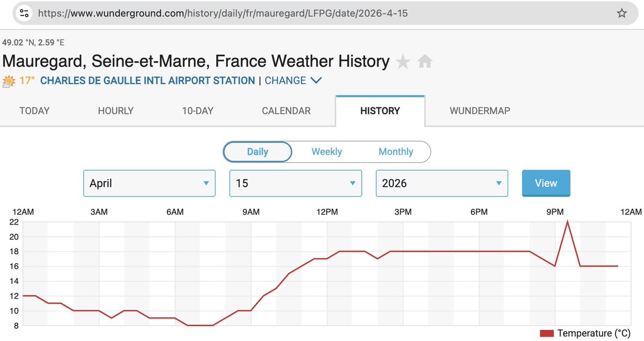Switch to the TODAY tab
The height and width of the screenshot is (341, 644).
coord(34,111)
